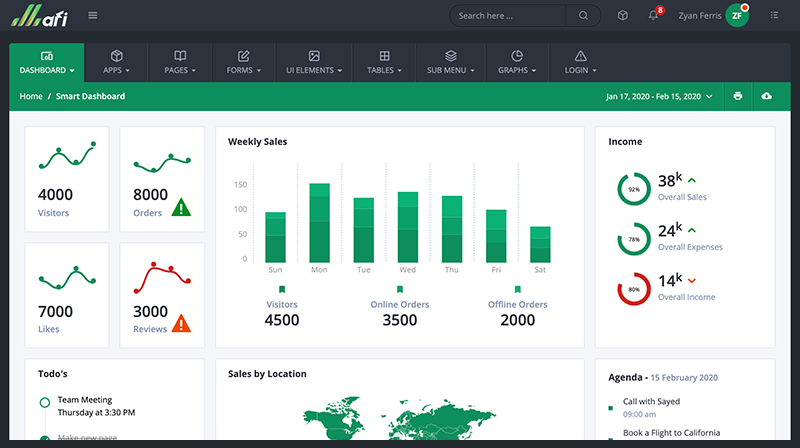This screenshot has height=448, width=800.
Task: Click the cloud download icon
Action: click(767, 96)
